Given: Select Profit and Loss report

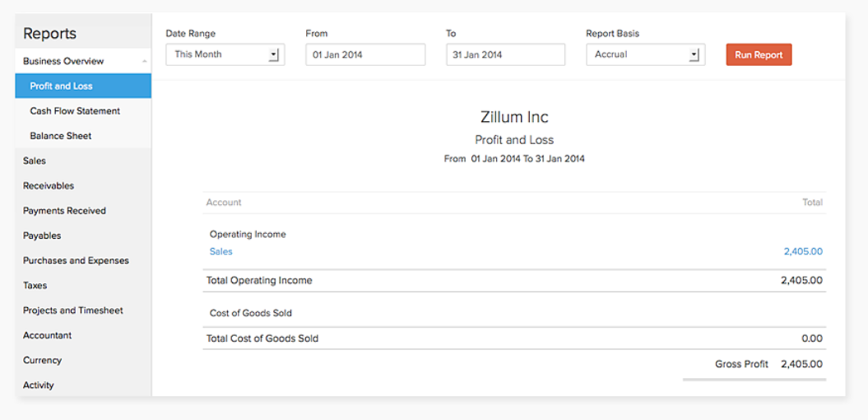Looking at the screenshot, I should click(x=62, y=86).
